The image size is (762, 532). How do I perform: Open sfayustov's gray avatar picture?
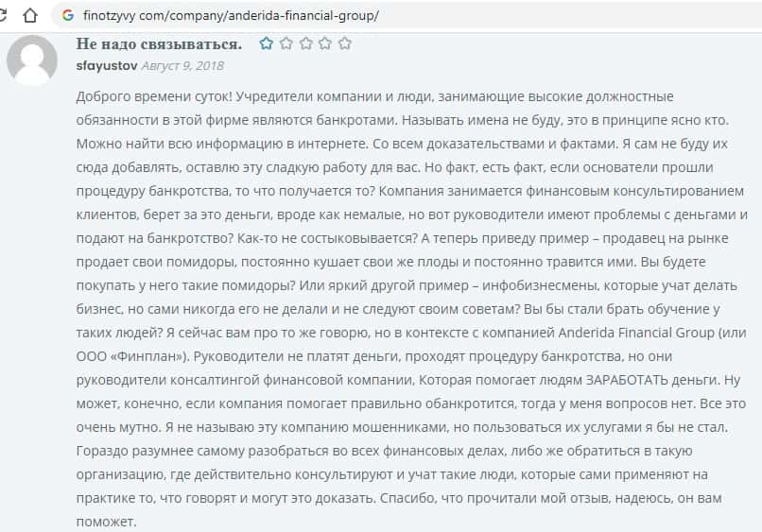31,60
